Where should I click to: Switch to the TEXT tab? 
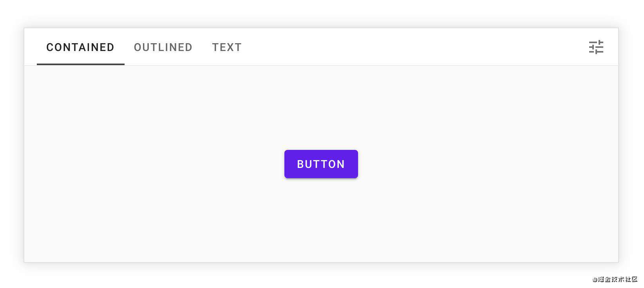[227, 47]
